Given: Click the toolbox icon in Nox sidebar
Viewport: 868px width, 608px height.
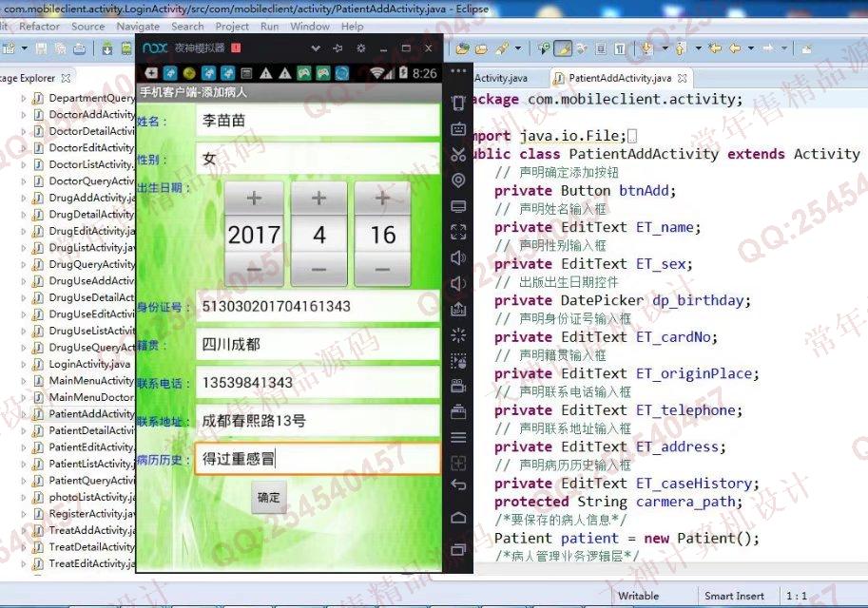Looking at the screenshot, I should tap(458, 411).
